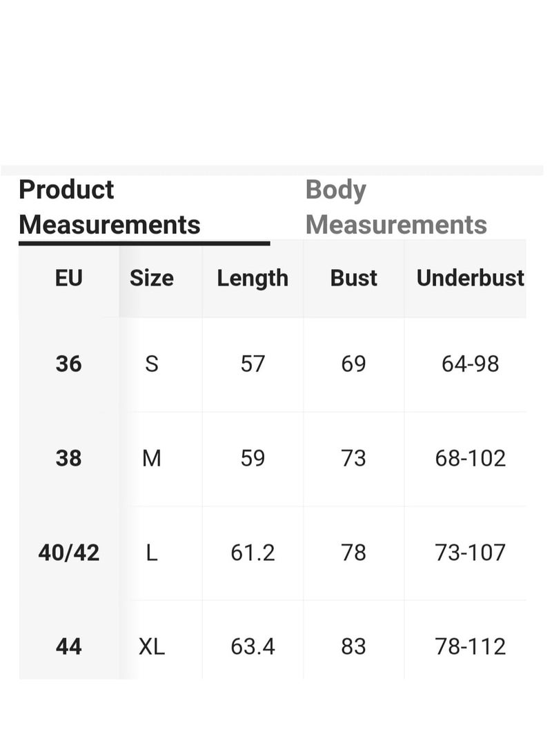Click the size M cell
This screenshot has width=552, height=756.
click(151, 458)
